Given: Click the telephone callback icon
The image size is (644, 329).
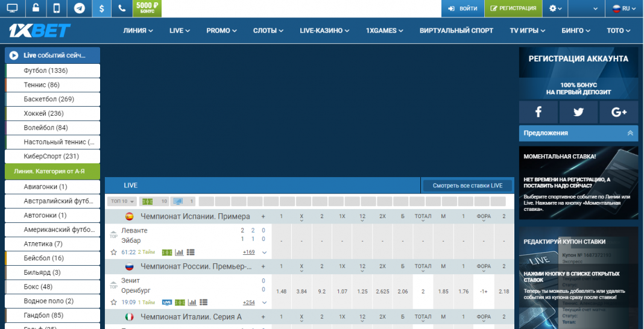Looking at the screenshot, I should [122, 8].
